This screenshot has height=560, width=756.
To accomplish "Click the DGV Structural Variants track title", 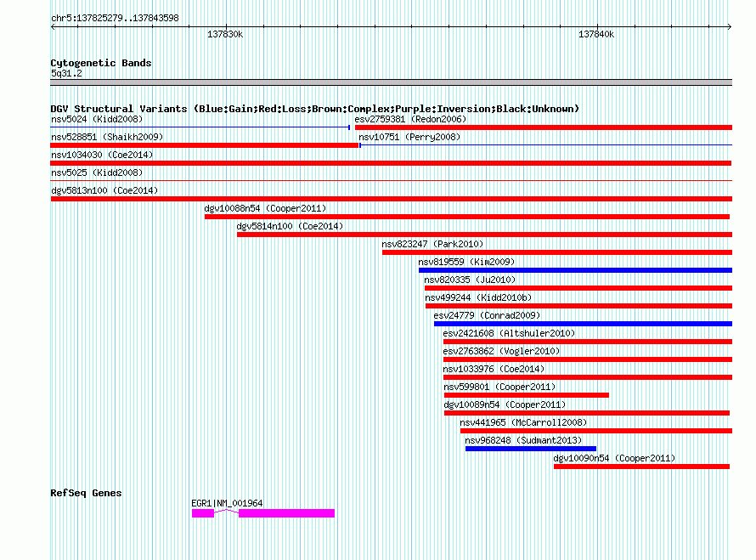I will click(x=315, y=109).
